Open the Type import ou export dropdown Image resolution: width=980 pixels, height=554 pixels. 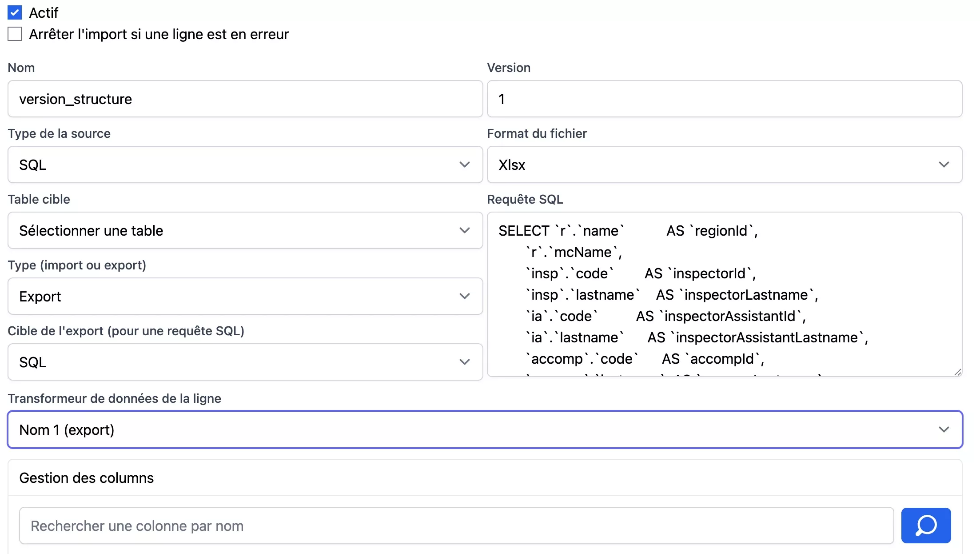coord(245,296)
